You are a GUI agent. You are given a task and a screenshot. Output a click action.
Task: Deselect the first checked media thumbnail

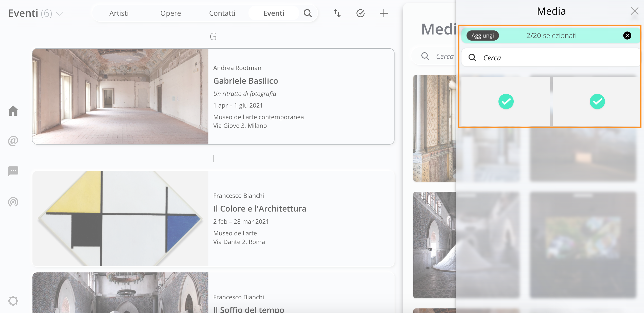[506, 101]
